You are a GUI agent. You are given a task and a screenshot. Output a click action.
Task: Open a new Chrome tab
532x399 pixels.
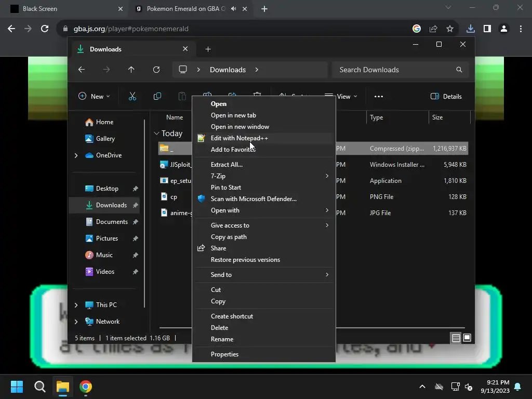264,9
